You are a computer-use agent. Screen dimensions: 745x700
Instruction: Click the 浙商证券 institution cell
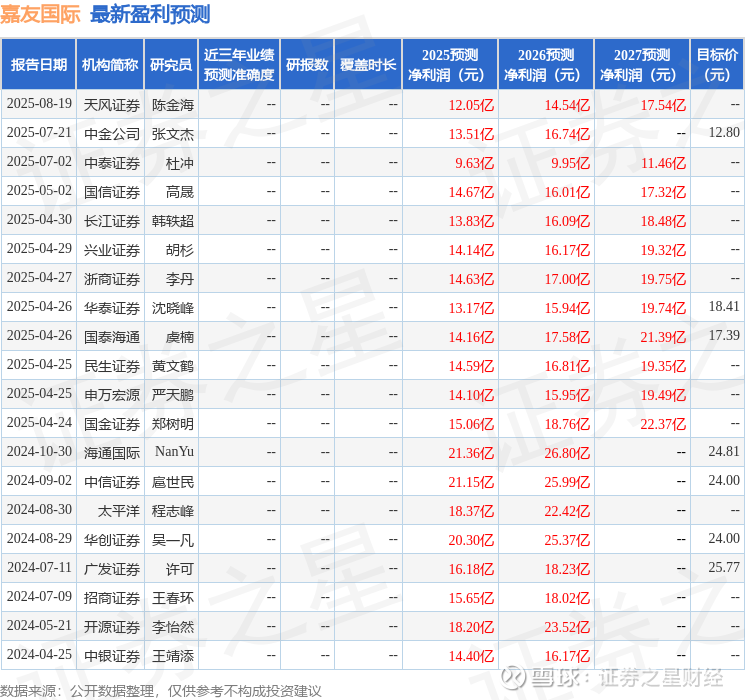click(x=112, y=279)
